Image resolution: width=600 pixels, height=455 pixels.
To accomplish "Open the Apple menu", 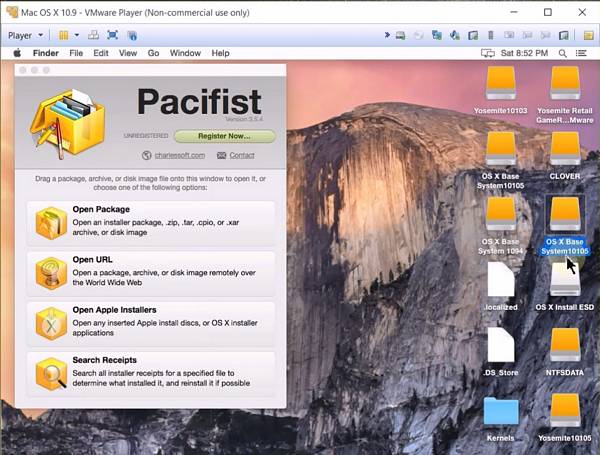I will pos(17,53).
